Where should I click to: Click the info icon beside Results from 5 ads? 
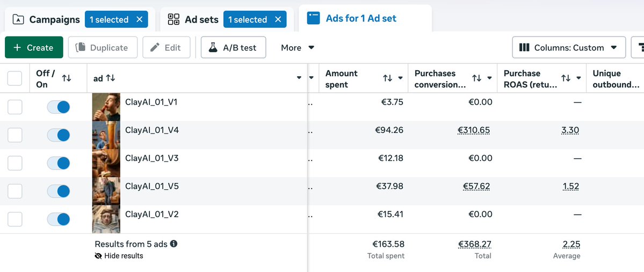(174, 244)
